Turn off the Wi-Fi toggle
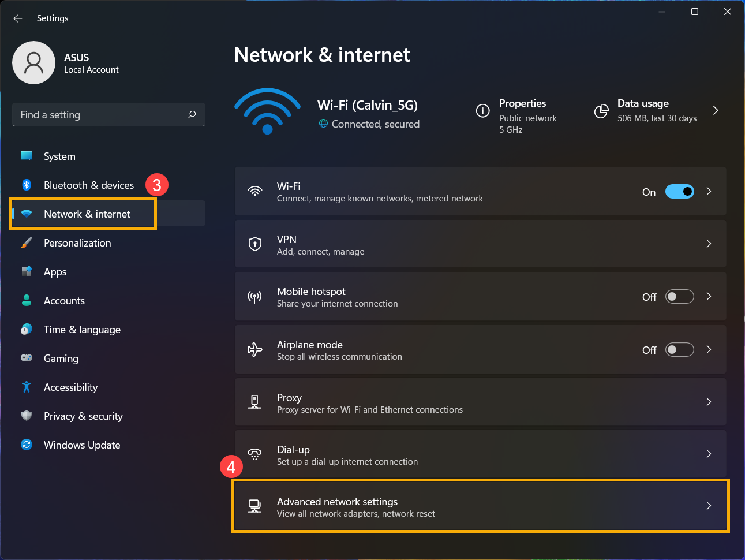The height and width of the screenshot is (560, 745). 679,192
